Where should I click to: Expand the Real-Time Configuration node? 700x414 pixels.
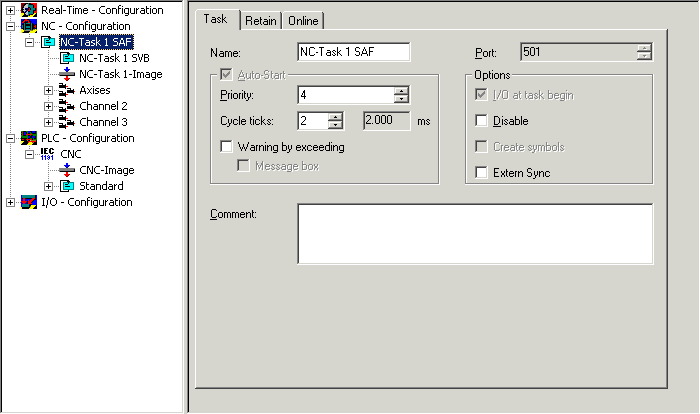click(10, 10)
